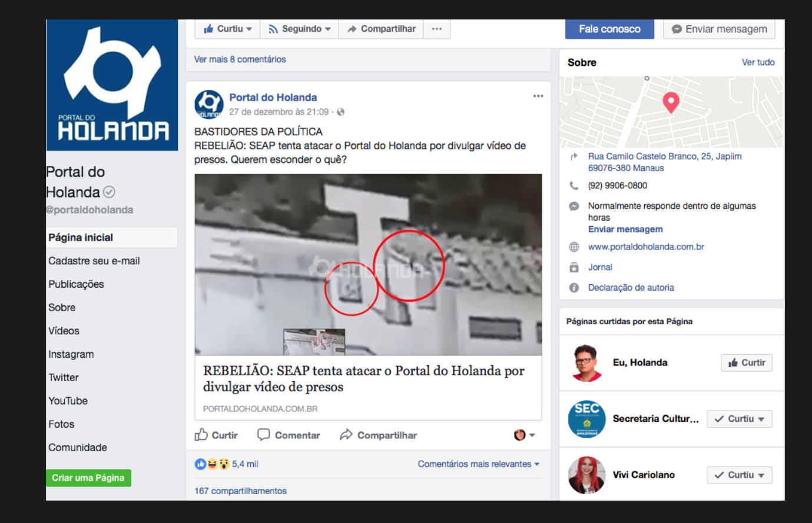Click the Curtiu liked-page button
Screen dimensions: 812x523
(227, 29)
